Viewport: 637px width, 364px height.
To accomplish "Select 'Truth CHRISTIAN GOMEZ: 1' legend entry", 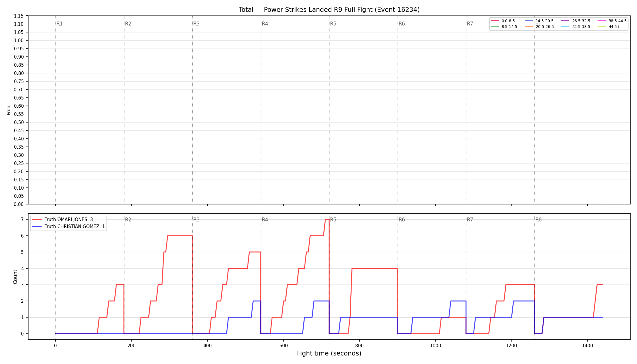I will point(69,227).
